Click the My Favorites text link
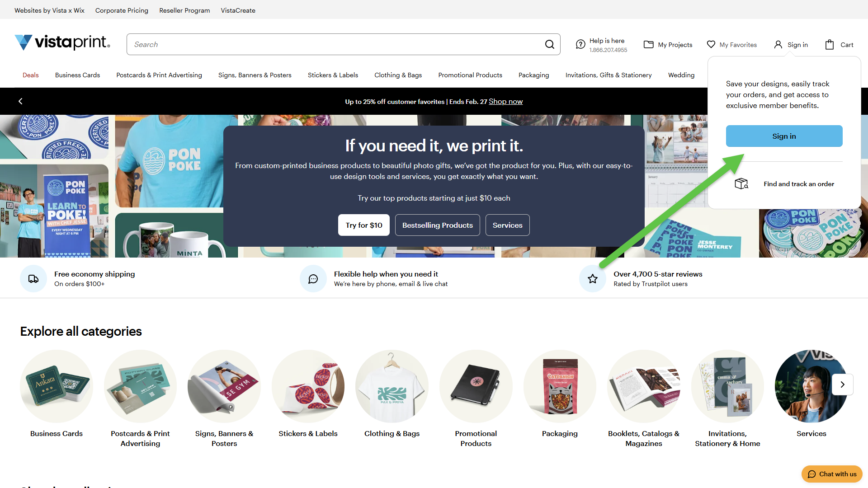The width and height of the screenshot is (868, 488). pyautogui.click(x=738, y=45)
